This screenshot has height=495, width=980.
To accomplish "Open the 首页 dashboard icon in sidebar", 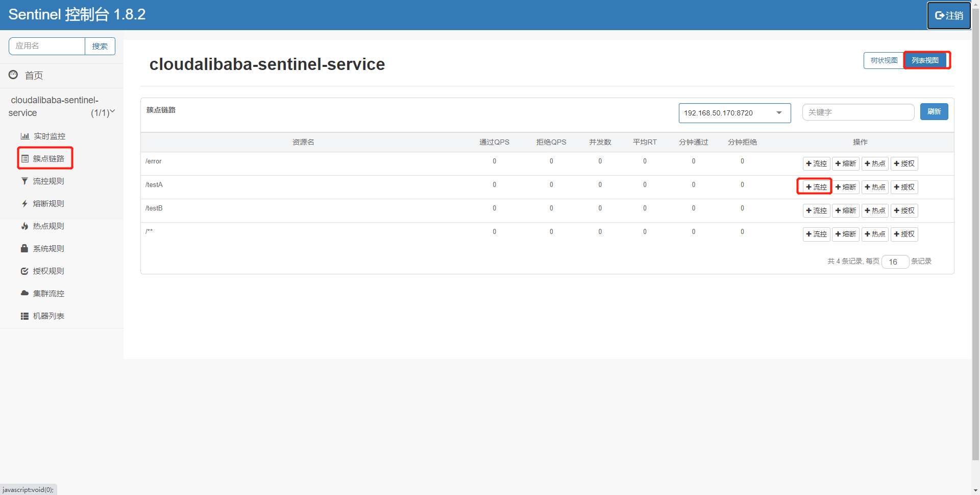I will click(x=13, y=75).
